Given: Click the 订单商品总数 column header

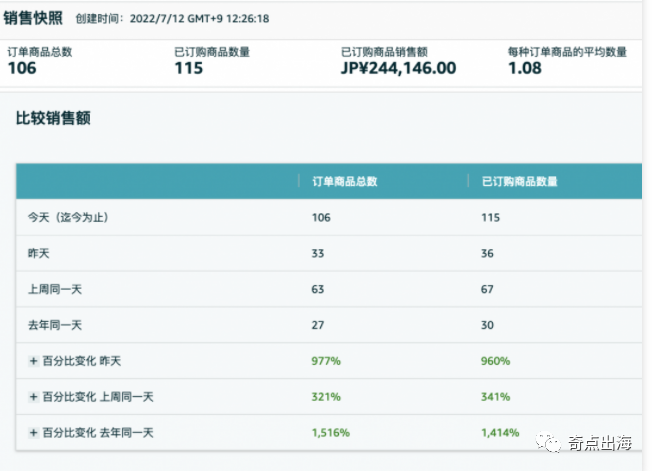Looking at the screenshot, I should [345, 181].
